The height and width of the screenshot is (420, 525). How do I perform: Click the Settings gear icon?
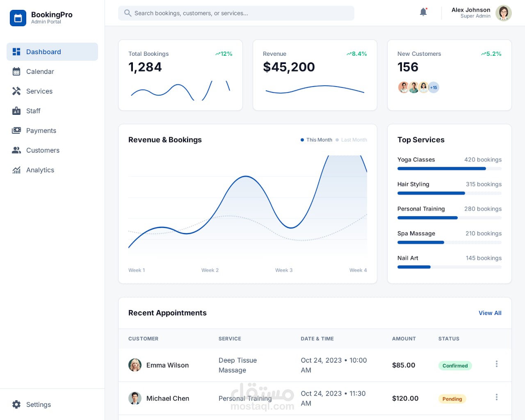pos(16,404)
